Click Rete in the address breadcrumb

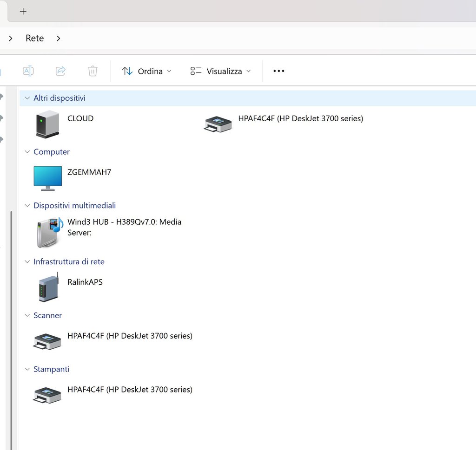(35, 38)
